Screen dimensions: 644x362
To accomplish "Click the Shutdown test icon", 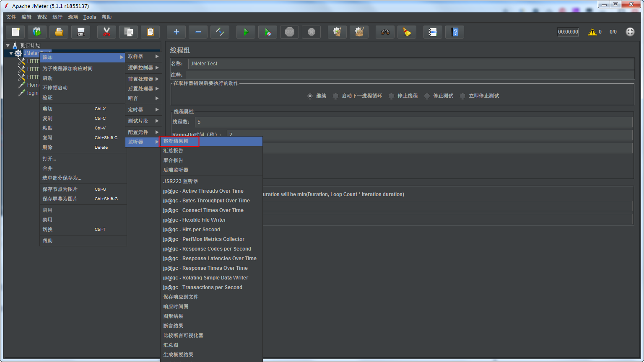I will pyautogui.click(x=311, y=32).
